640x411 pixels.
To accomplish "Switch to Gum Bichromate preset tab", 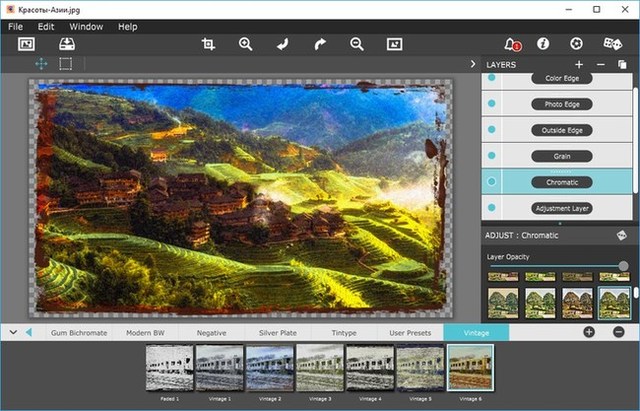I will coord(79,333).
